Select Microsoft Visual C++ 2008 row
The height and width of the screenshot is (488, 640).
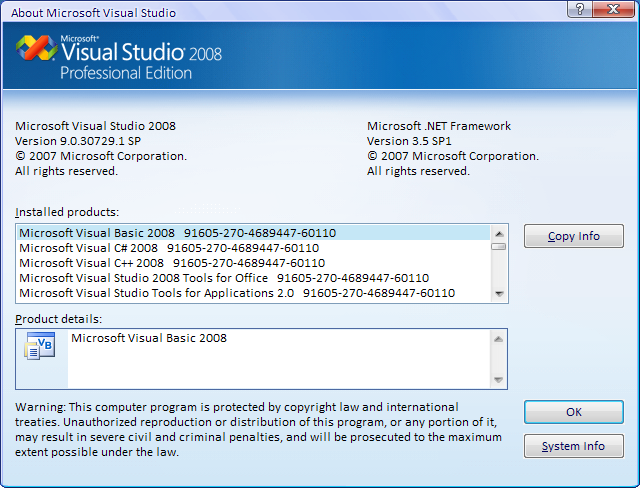pyautogui.click(x=254, y=263)
